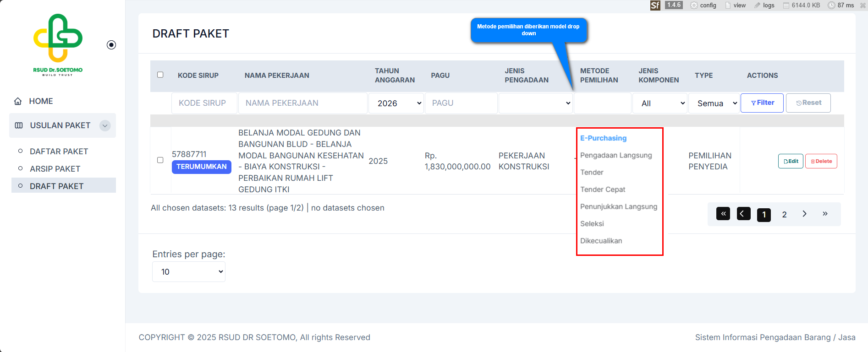Click the Filter button

click(762, 103)
